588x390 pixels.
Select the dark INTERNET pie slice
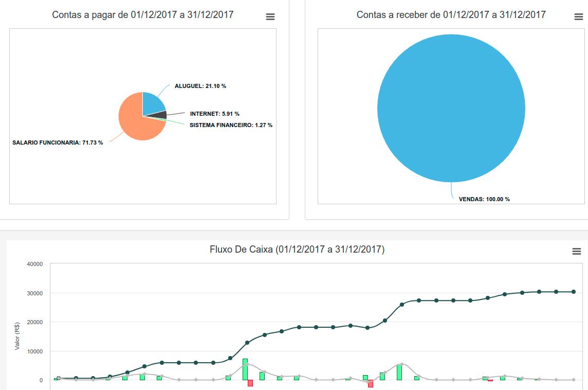tap(160, 115)
